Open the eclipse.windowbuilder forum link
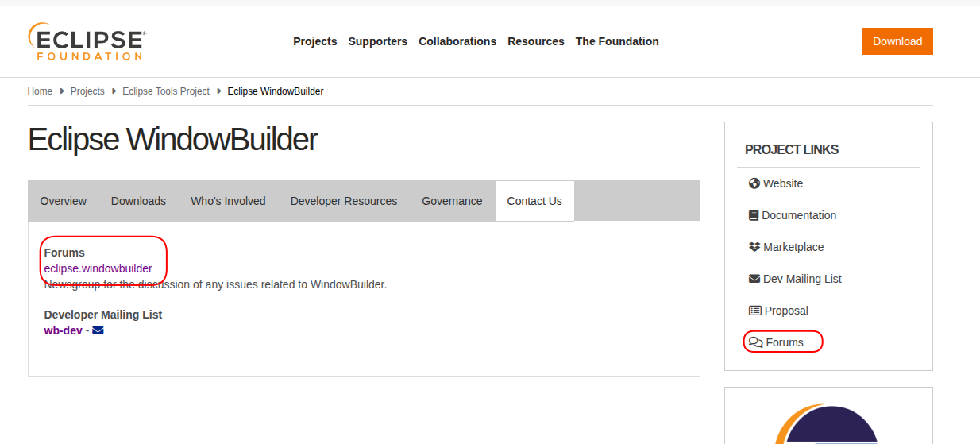The image size is (980, 444). pos(98,268)
